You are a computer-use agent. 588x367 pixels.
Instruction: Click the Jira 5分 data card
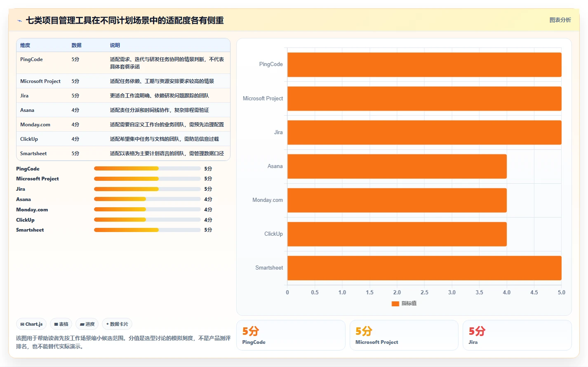pos(517,335)
